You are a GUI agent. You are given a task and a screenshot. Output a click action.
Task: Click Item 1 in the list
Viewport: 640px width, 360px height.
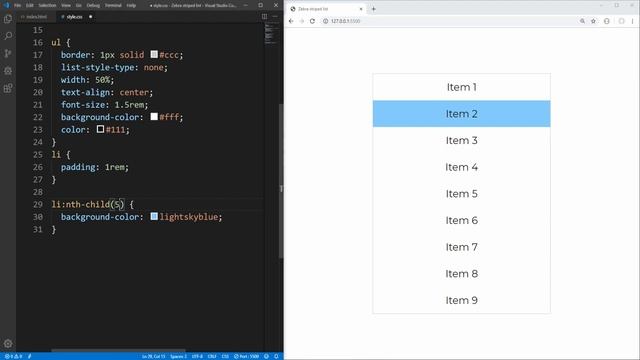tap(462, 87)
